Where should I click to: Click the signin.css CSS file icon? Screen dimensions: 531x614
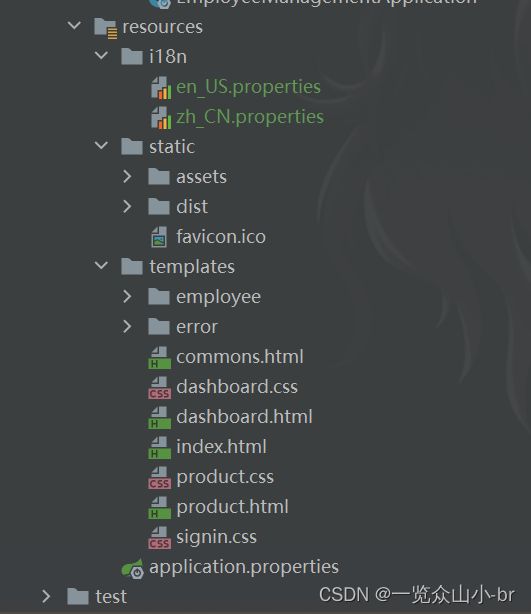point(159,538)
